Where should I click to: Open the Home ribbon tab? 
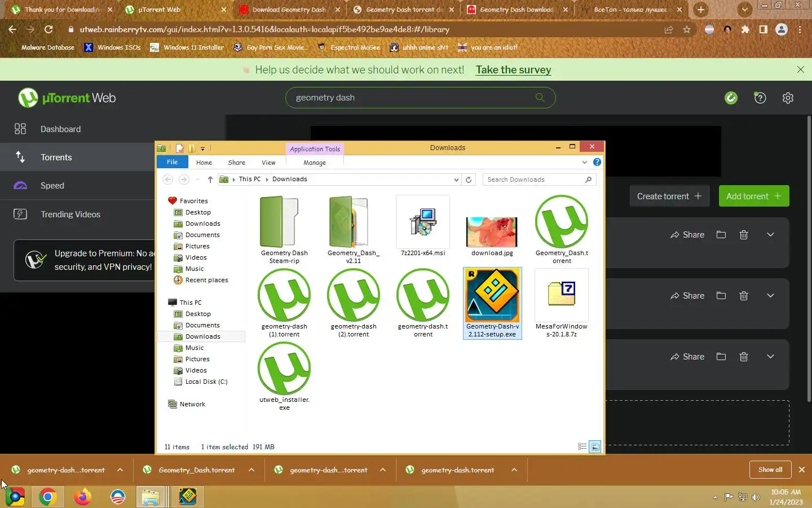point(204,163)
